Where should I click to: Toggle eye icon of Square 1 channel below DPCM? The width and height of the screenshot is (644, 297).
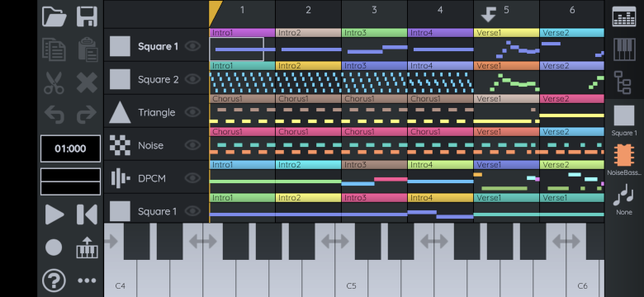(192, 211)
